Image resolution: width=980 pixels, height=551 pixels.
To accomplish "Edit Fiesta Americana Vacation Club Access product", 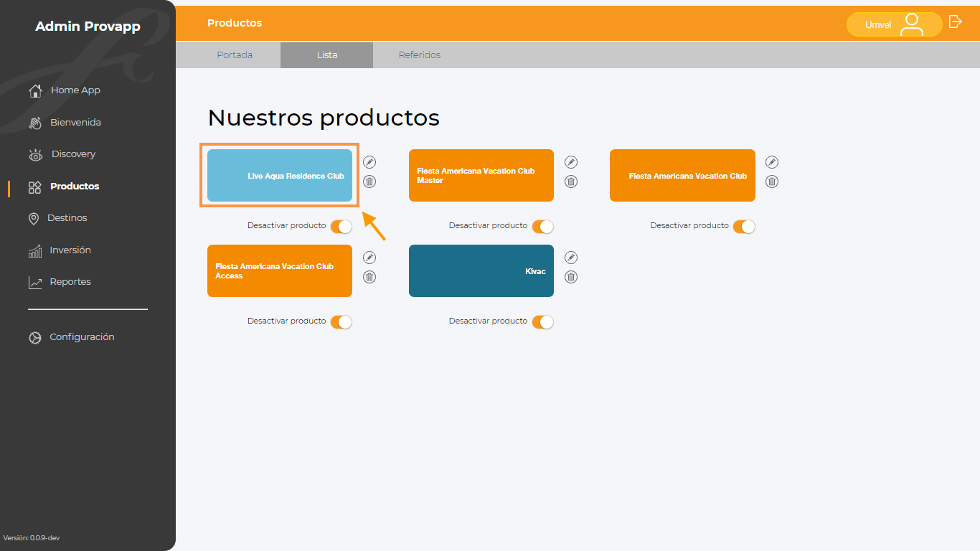I will pos(369,258).
